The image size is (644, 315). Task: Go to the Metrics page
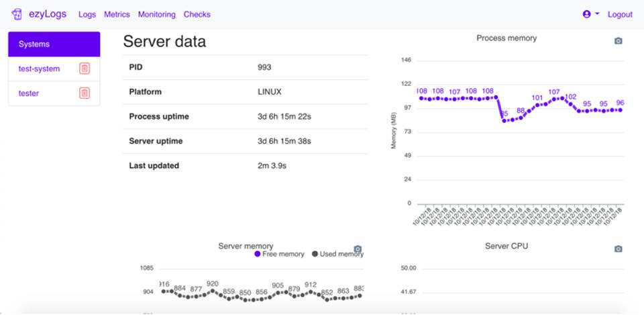click(117, 14)
